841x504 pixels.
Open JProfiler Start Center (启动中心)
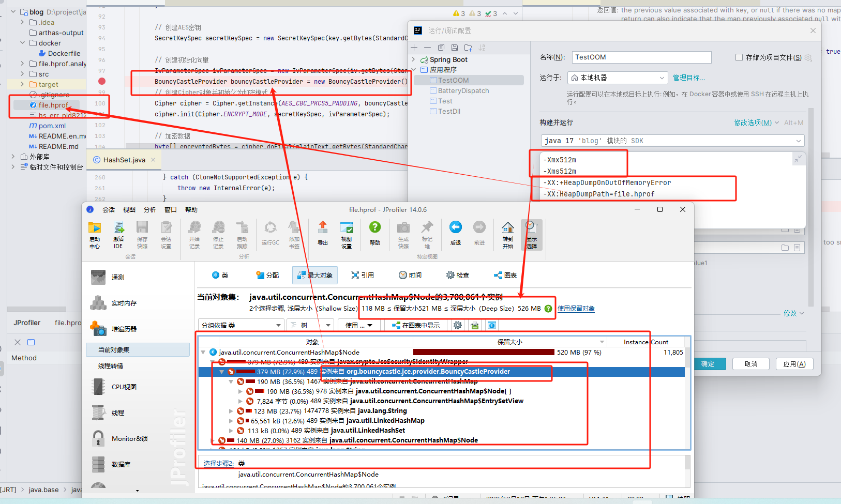[x=95, y=235]
